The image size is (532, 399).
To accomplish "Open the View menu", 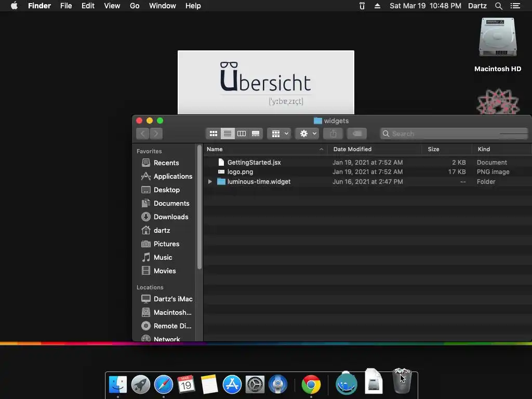I will click(x=112, y=6).
